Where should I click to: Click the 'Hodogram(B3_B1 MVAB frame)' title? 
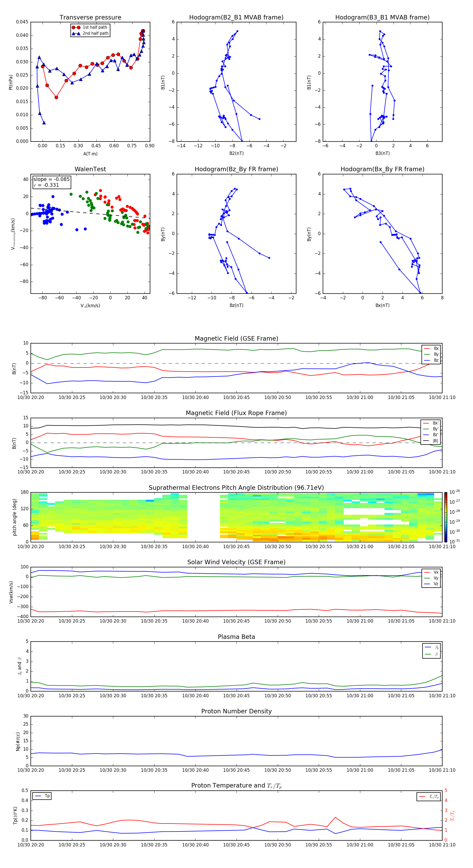(x=382, y=17)
